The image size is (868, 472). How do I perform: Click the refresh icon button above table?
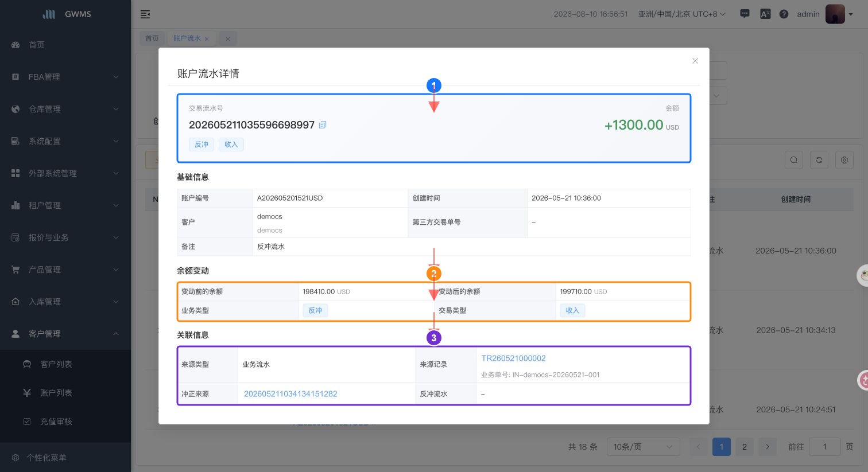tap(819, 160)
